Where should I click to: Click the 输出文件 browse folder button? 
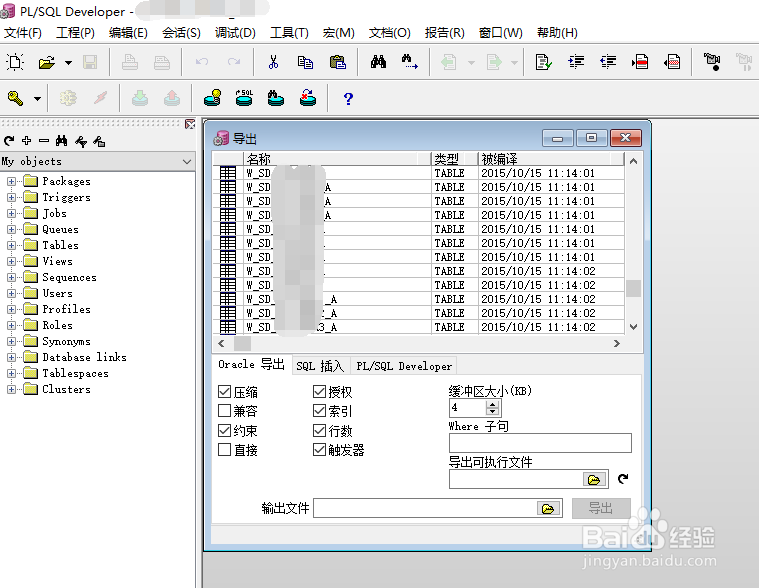coord(548,509)
